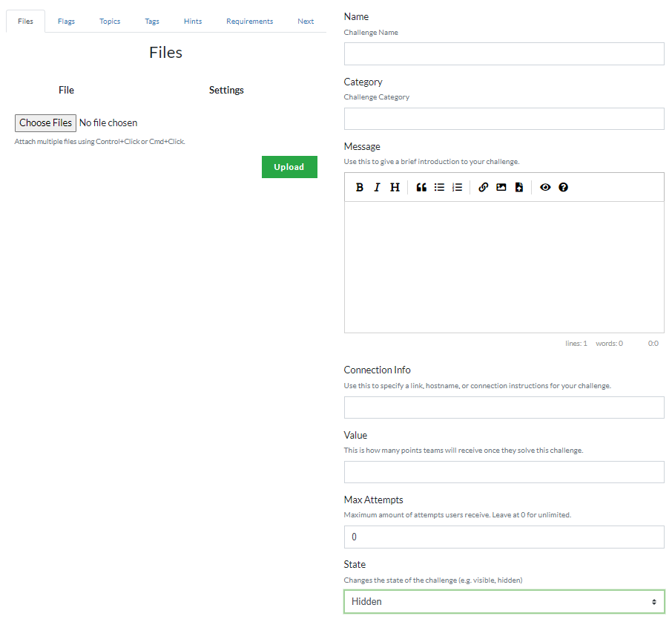The image size is (672, 622).
Task: Open the markdown guide help icon
Action: pos(563,188)
